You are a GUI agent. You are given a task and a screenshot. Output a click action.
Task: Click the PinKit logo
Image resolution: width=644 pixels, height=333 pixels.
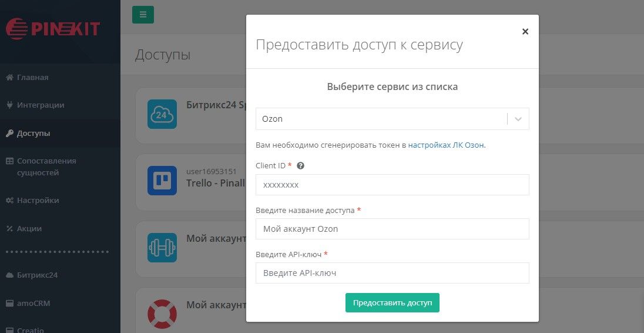tap(53, 29)
